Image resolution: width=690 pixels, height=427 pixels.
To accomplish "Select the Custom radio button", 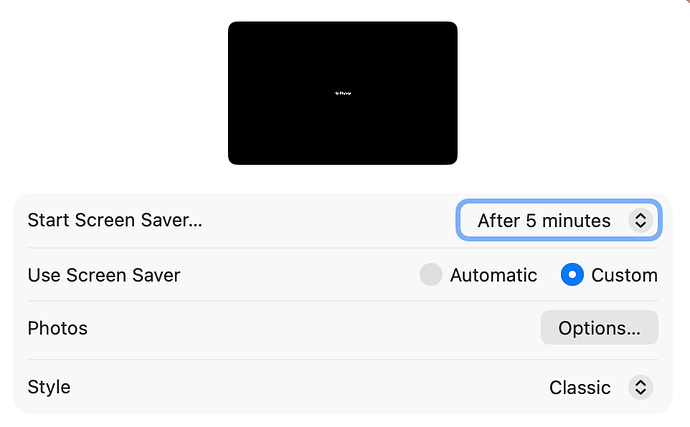I will click(x=572, y=275).
